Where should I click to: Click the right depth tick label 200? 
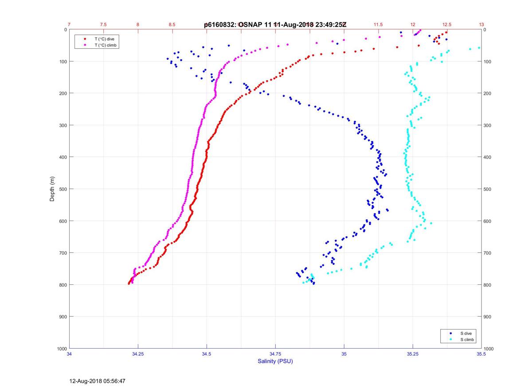point(488,93)
